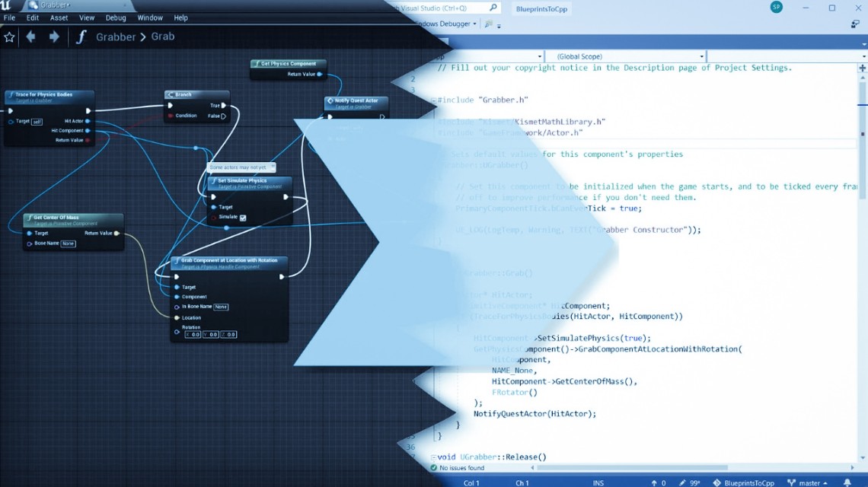Open the Help menu
This screenshot has height=487, width=868.
(180, 18)
